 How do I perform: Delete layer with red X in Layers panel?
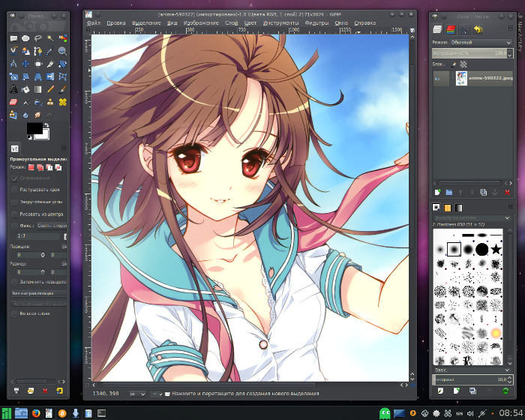pyautogui.click(x=507, y=192)
